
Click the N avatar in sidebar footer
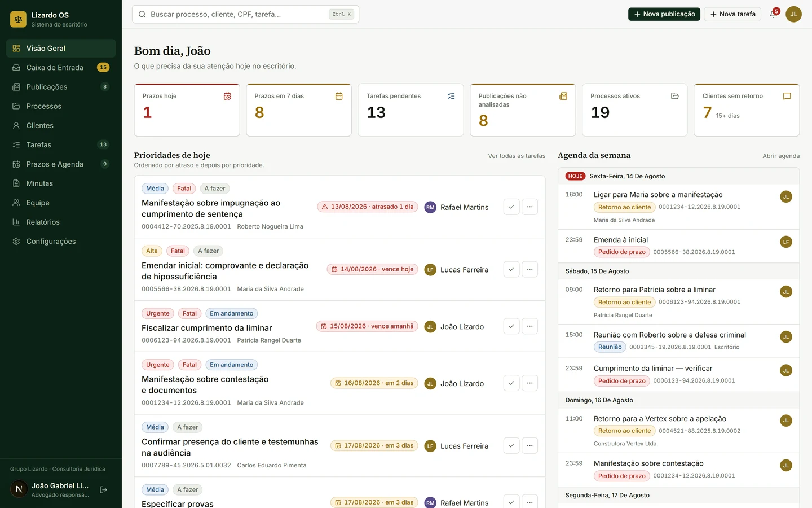point(19,489)
